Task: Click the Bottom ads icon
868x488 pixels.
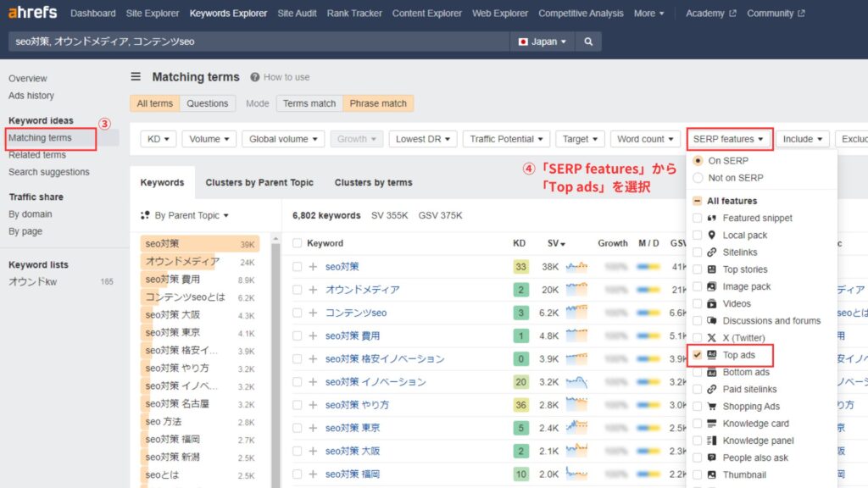Action: click(712, 373)
